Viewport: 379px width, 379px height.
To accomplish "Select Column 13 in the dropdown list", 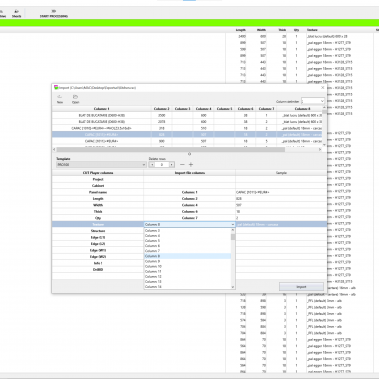I will (x=187, y=282).
